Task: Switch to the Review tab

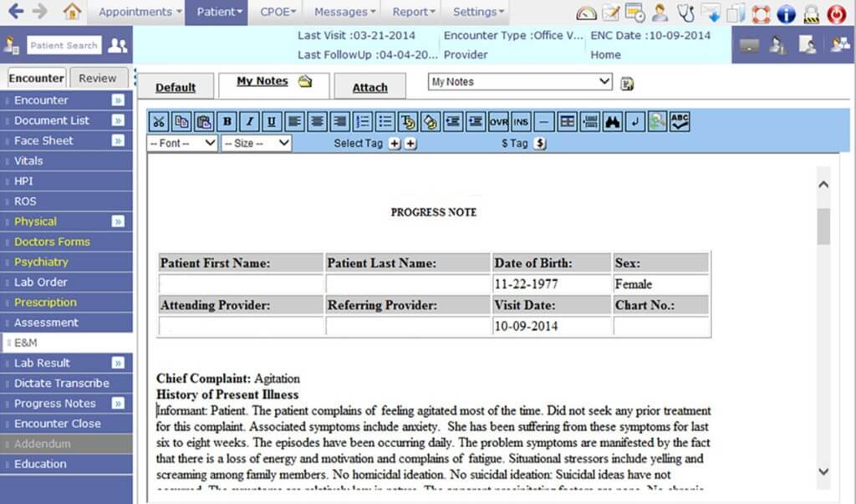Action: click(x=99, y=77)
